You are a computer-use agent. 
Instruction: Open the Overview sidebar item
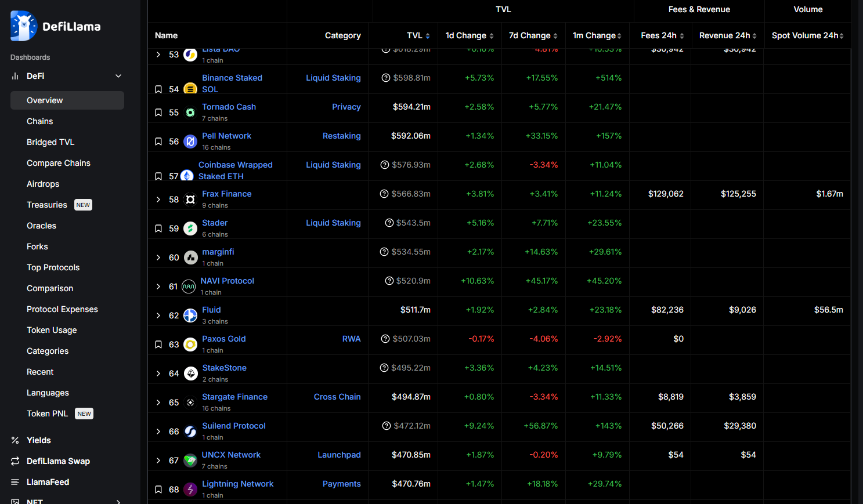pos(67,100)
